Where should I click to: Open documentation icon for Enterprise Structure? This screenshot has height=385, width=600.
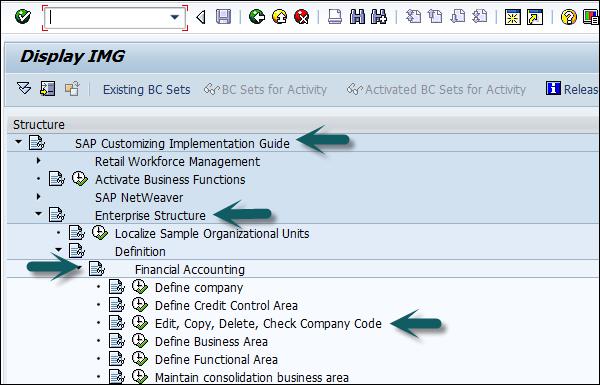[56, 215]
